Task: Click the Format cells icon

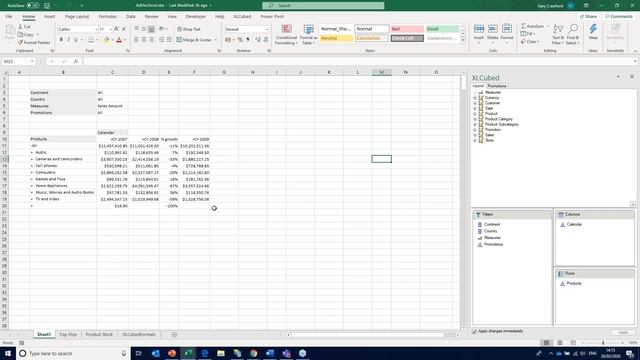Action: click(507, 29)
